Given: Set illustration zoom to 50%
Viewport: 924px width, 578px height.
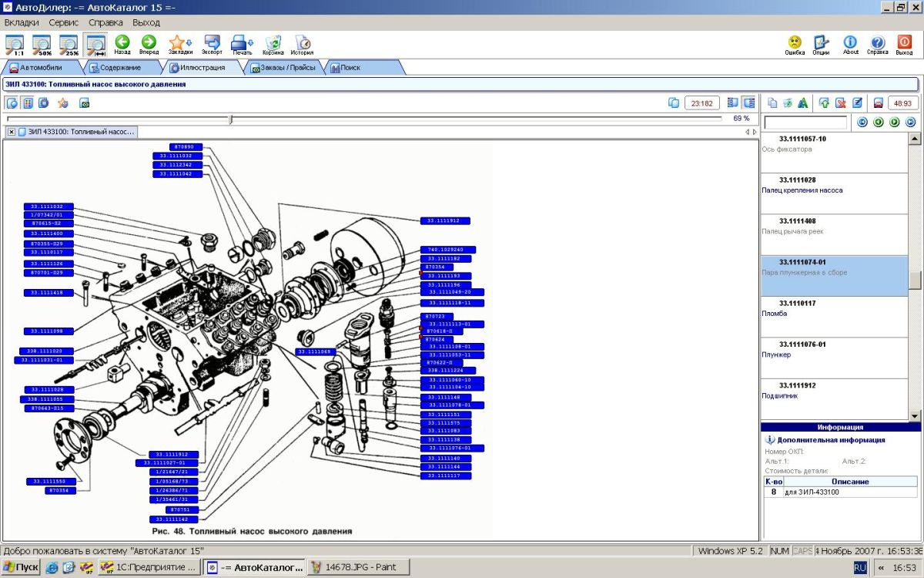Looking at the screenshot, I should pos(42,45).
